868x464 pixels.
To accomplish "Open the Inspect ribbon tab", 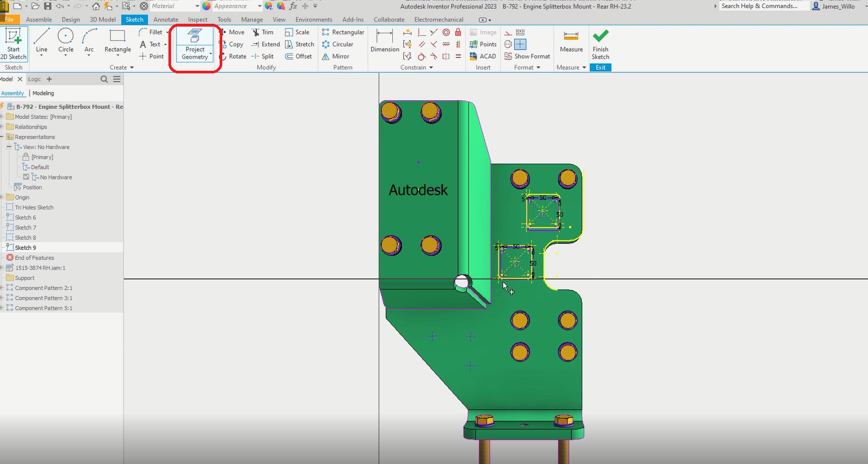I will pyautogui.click(x=198, y=20).
